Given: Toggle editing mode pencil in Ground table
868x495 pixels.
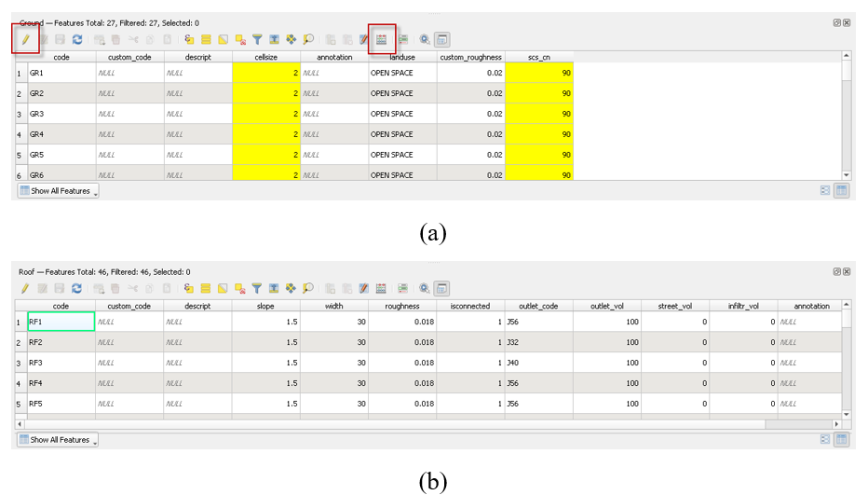Looking at the screenshot, I should point(26,40).
